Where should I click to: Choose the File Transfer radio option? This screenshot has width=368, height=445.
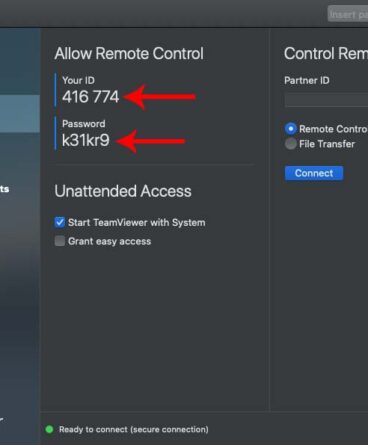(x=291, y=144)
